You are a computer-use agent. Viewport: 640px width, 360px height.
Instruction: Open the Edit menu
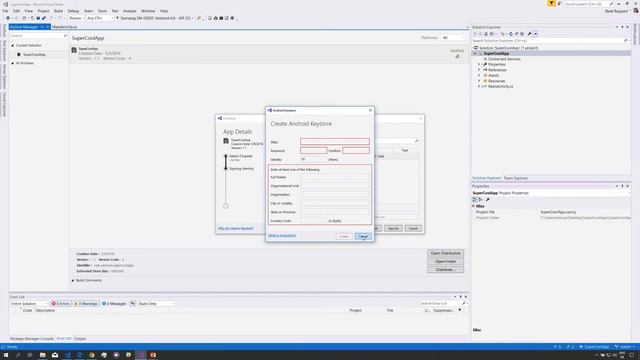pos(16,11)
